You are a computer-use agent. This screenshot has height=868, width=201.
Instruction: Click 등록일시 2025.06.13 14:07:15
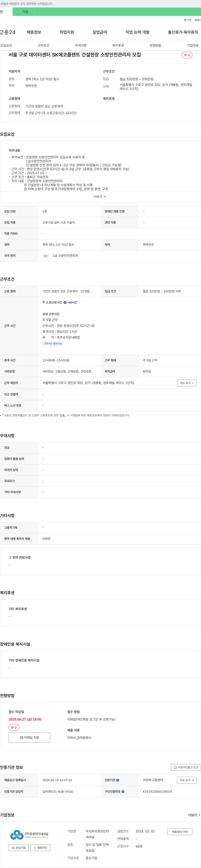pos(57,780)
